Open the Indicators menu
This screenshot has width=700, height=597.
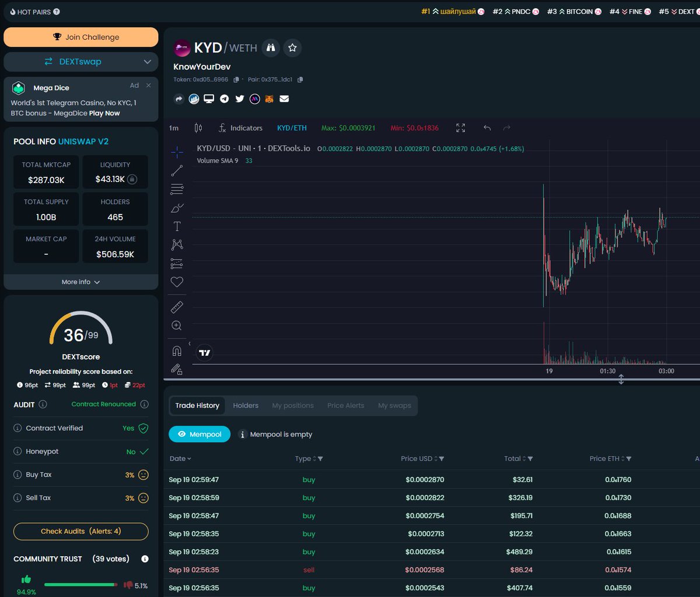(240, 128)
